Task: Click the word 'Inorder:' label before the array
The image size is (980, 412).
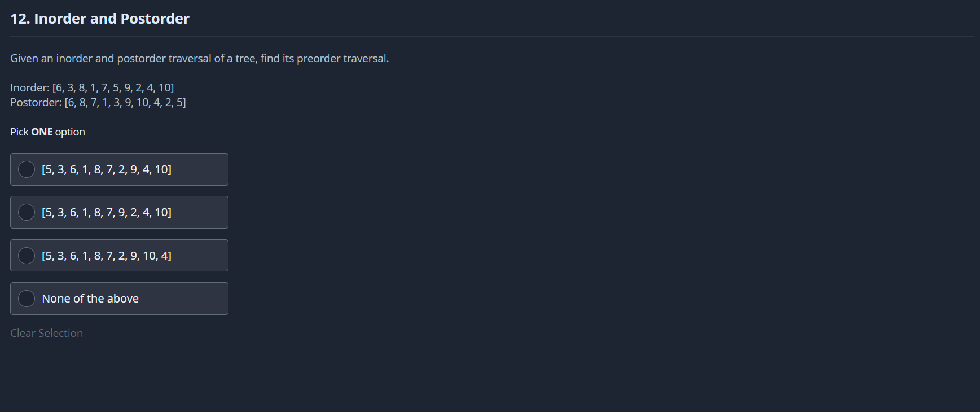Action: click(30, 87)
